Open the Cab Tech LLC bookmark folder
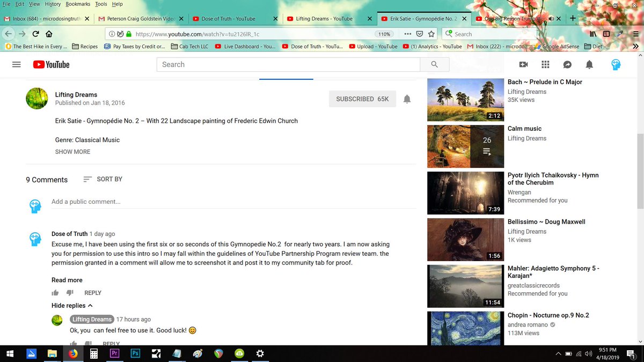The image size is (644, 362). [189, 47]
